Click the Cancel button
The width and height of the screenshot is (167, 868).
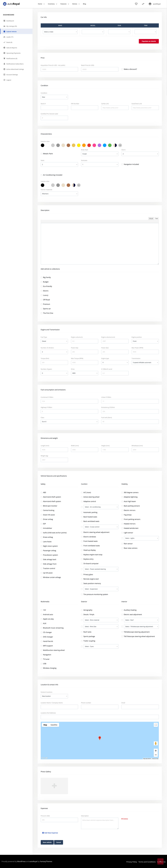(x=59, y=842)
